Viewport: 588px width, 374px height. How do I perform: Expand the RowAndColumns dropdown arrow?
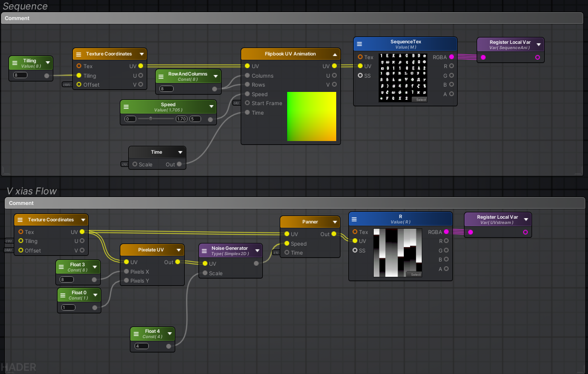(216, 76)
